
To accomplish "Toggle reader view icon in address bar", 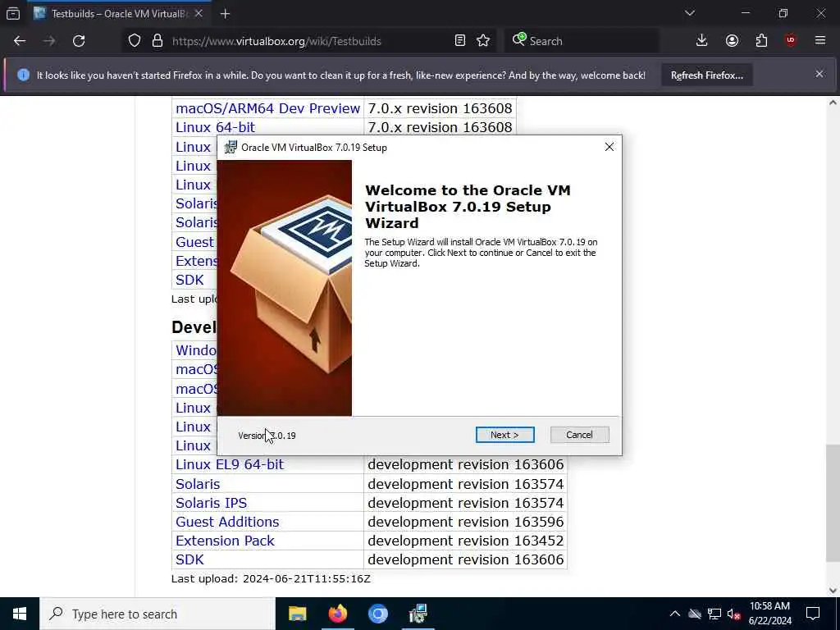I will click(459, 41).
